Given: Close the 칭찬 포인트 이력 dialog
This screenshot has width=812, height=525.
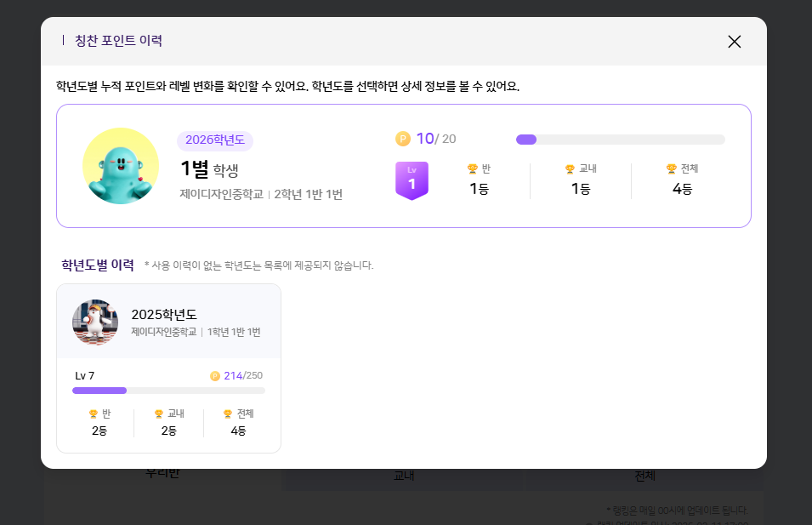Looking at the screenshot, I should (x=735, y=42).
